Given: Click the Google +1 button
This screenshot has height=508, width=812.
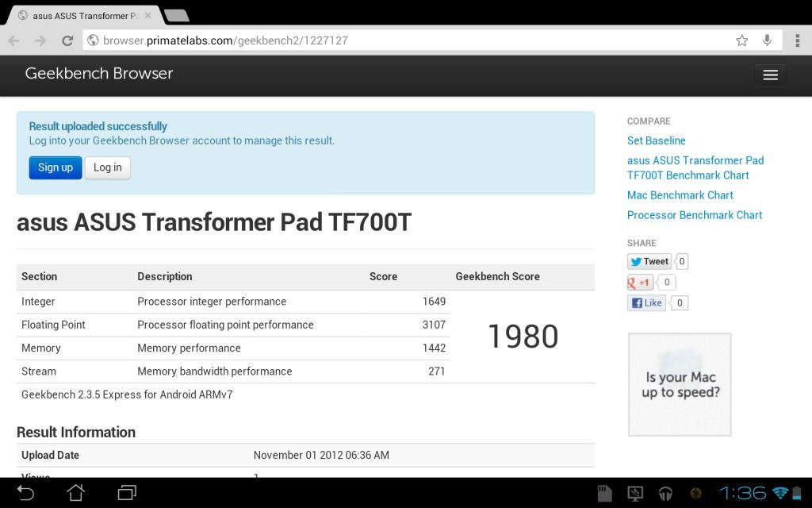Looking at the screenshot, I should coord(640,283).
